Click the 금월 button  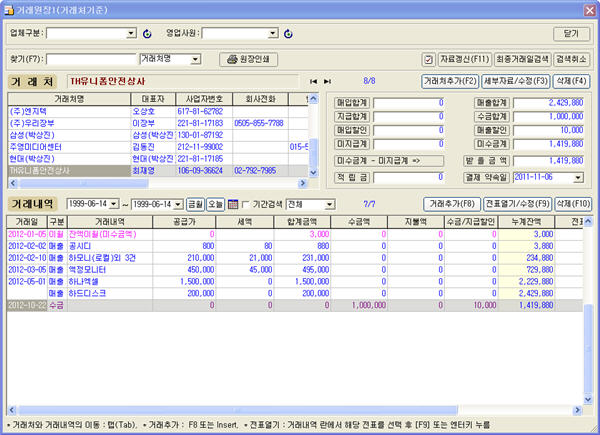196,204
